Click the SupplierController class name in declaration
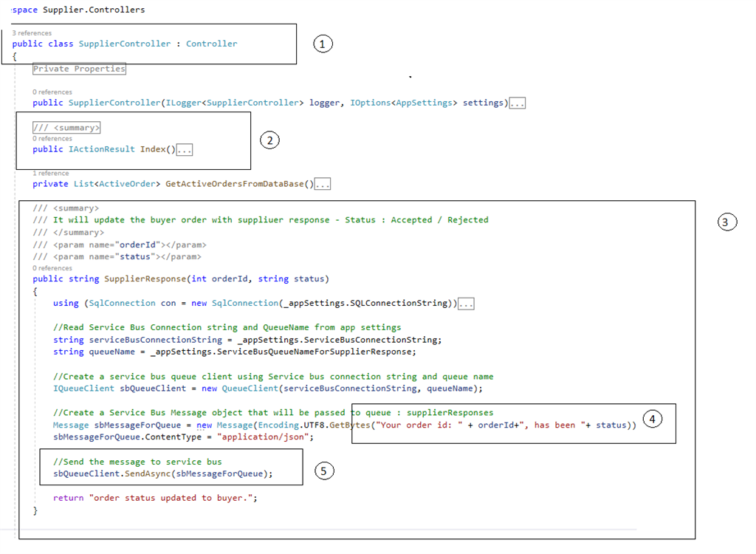 125,44
